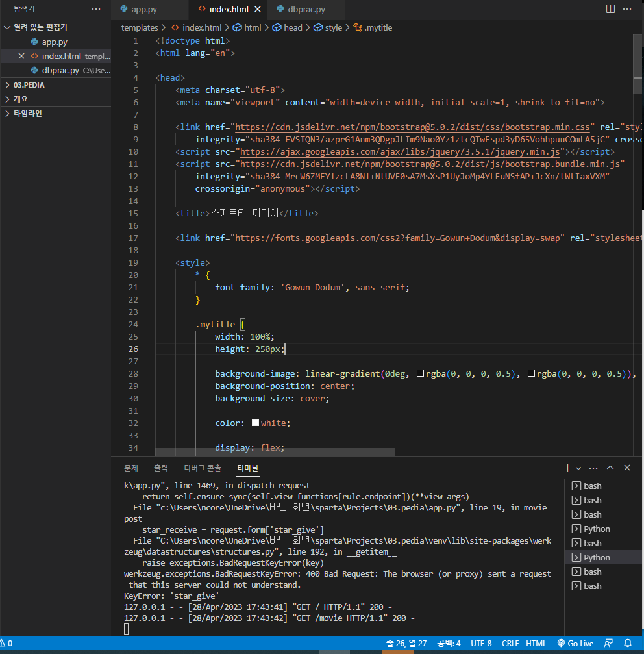
Task: Select the second bash terminal instance
Action: (603, 500)
